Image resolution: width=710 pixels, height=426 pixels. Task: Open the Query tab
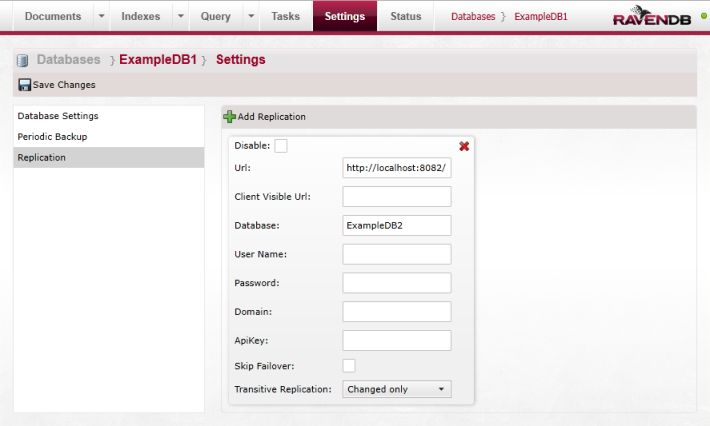pyautogui.click(x=216, y=16)
